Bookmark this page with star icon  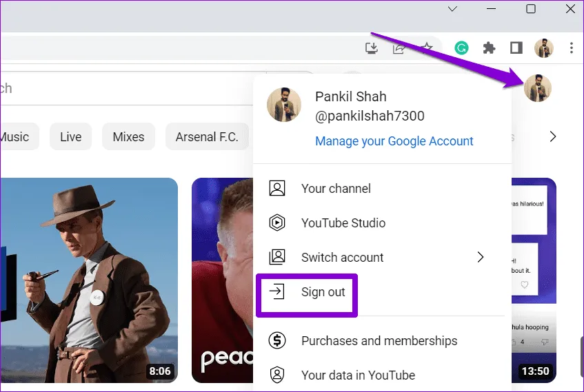427,48
